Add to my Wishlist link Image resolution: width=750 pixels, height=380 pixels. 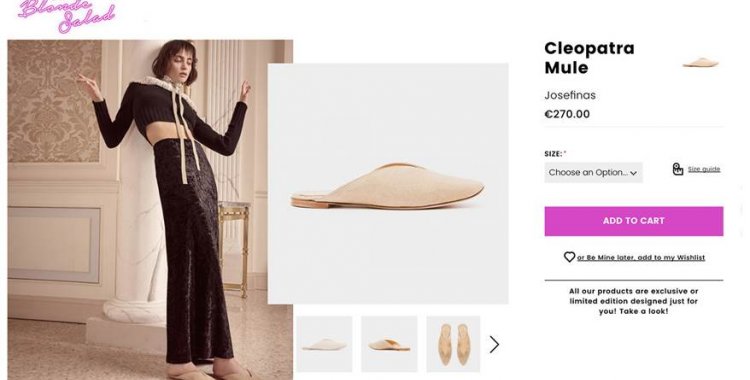click(641, 257)
